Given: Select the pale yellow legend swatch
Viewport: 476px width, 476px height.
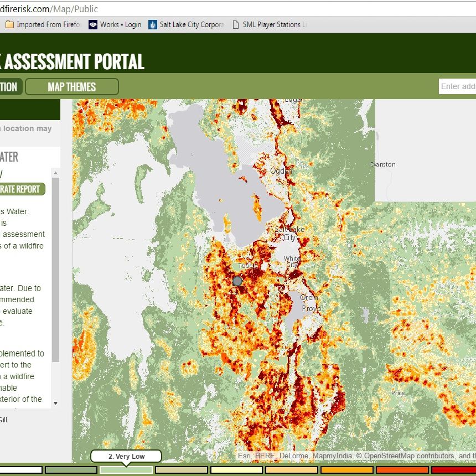Looking at the screenshot, I should 236,470.
